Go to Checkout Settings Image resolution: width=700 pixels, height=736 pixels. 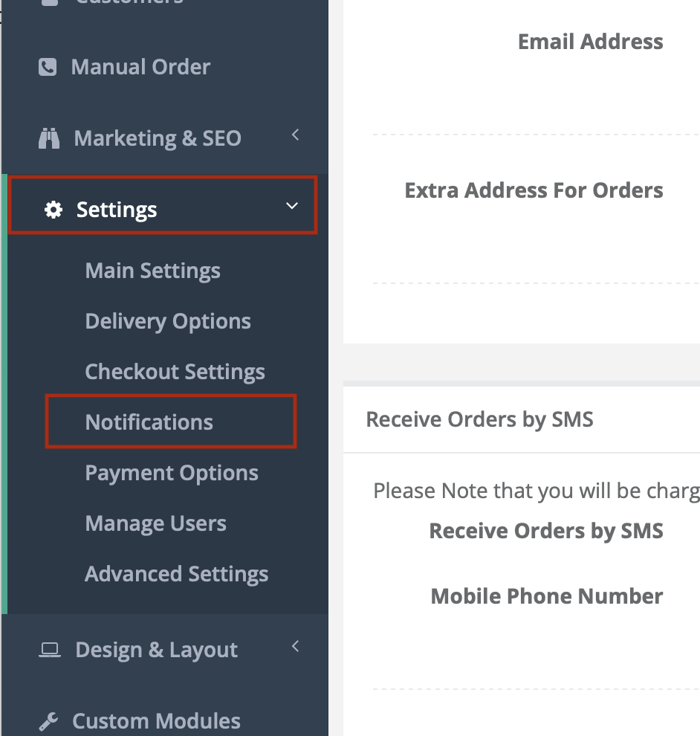click(x=175, y=372)
